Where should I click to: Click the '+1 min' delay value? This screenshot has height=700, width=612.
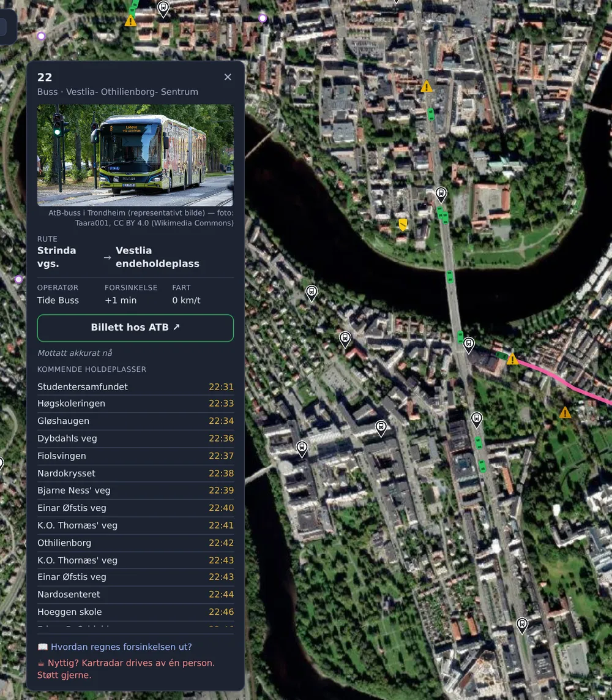tap(121, 301)
